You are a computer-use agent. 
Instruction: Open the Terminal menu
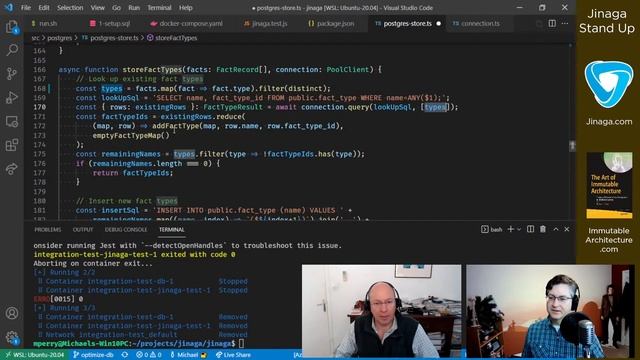[159, 8]
